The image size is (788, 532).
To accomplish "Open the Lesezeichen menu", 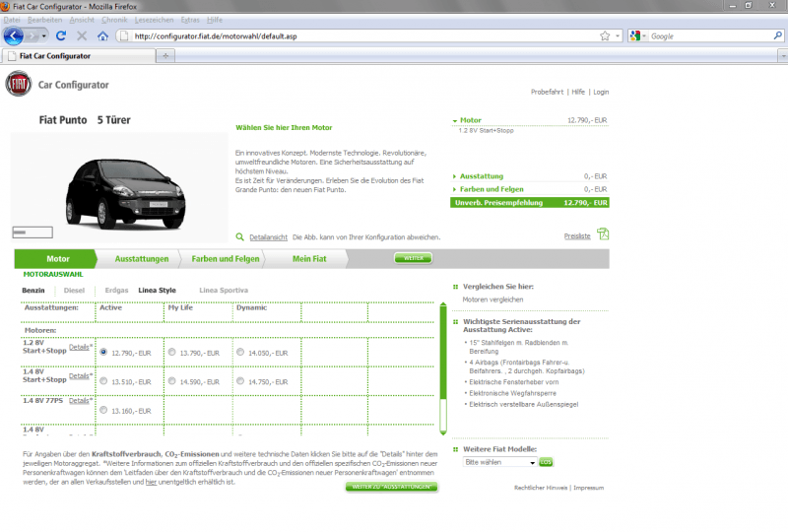I will click(154, 20).
